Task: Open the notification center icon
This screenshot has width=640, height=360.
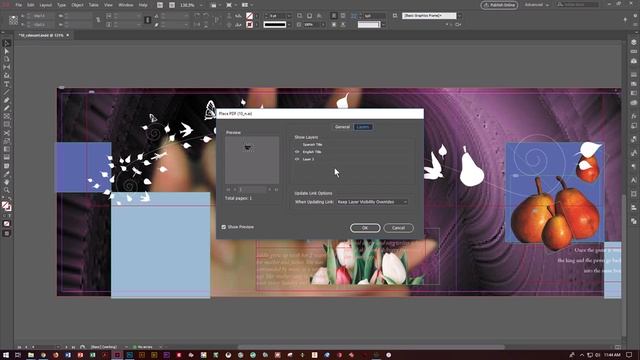Action: coord(629,355)
